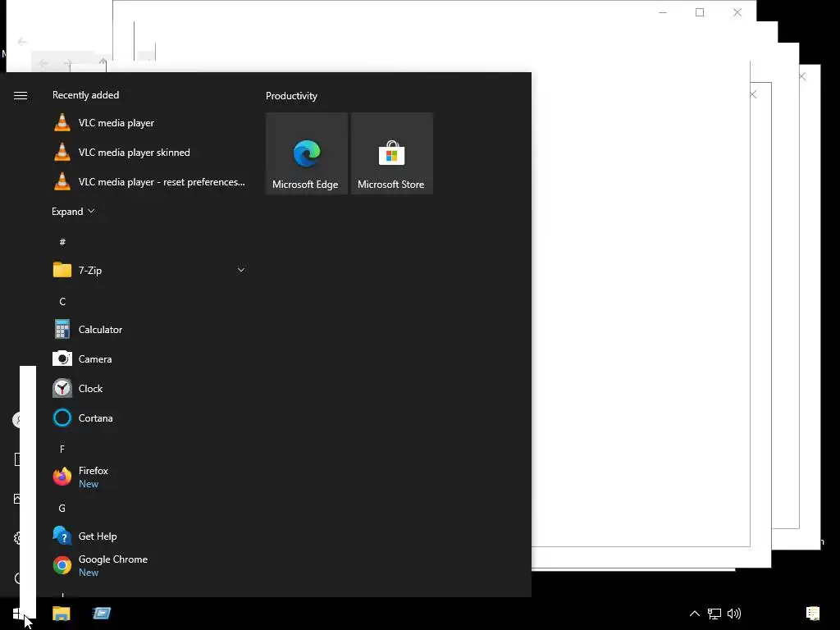Screen dimensions: 840x630
Task: Toggle the Start menu hamburger navigation
Action: tap(21, 95)
